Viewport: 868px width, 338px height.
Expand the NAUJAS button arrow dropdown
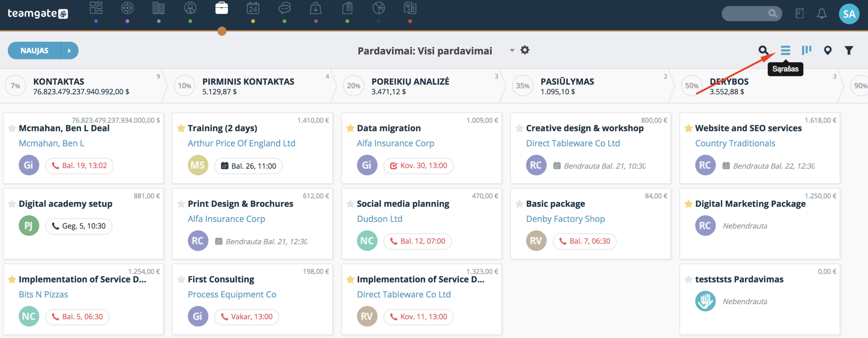point(70,51)
